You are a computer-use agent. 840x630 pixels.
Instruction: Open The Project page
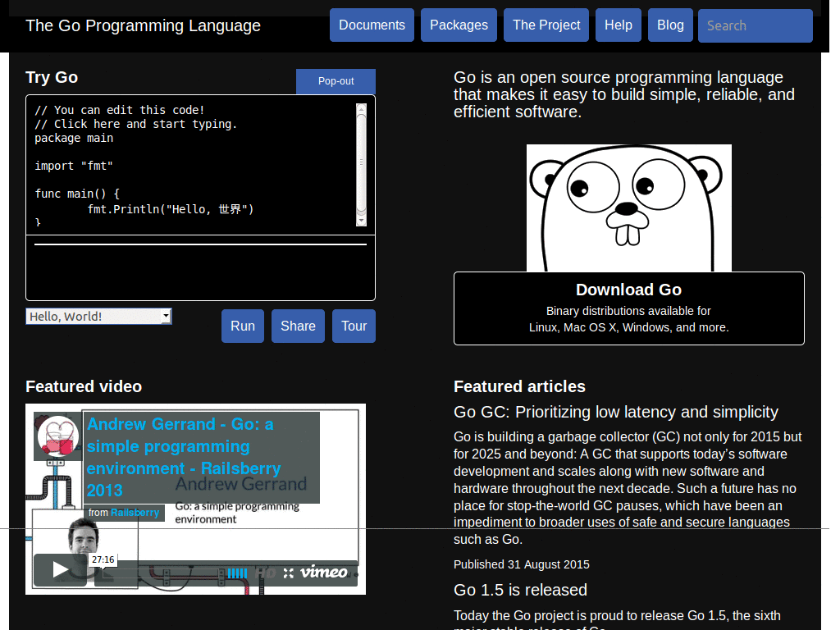click(x=546, y=25)
